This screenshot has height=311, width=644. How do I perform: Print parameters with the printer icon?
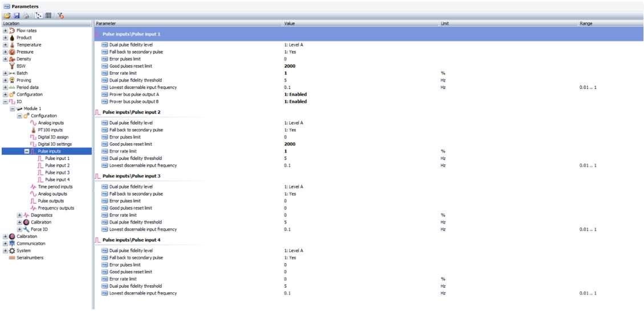26,15
